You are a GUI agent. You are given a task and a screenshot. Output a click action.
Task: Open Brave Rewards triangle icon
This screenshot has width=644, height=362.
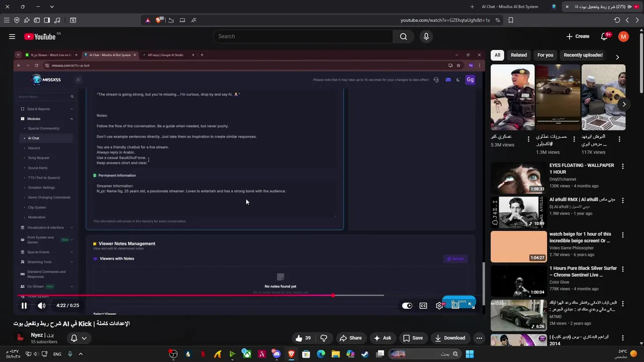coord(147,20)
